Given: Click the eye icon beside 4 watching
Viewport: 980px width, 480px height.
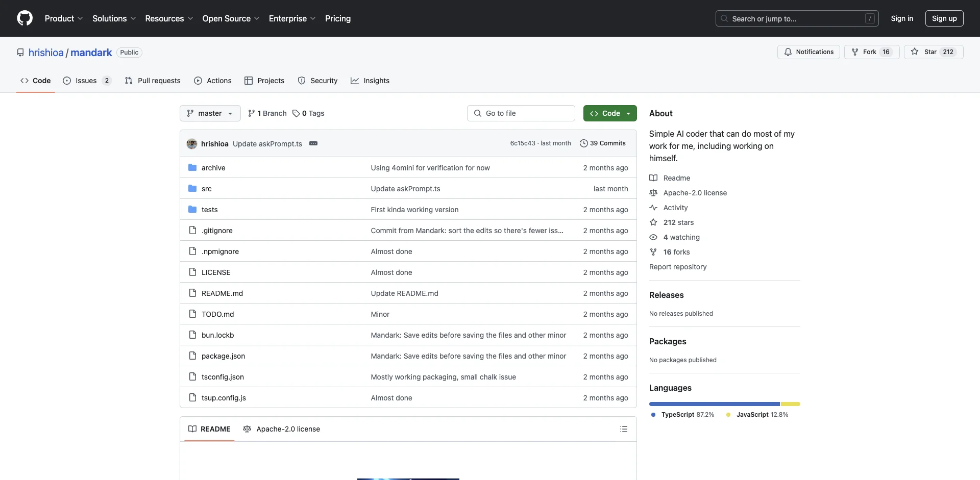Looking at the screenshot, I should [x=653, y=237].
